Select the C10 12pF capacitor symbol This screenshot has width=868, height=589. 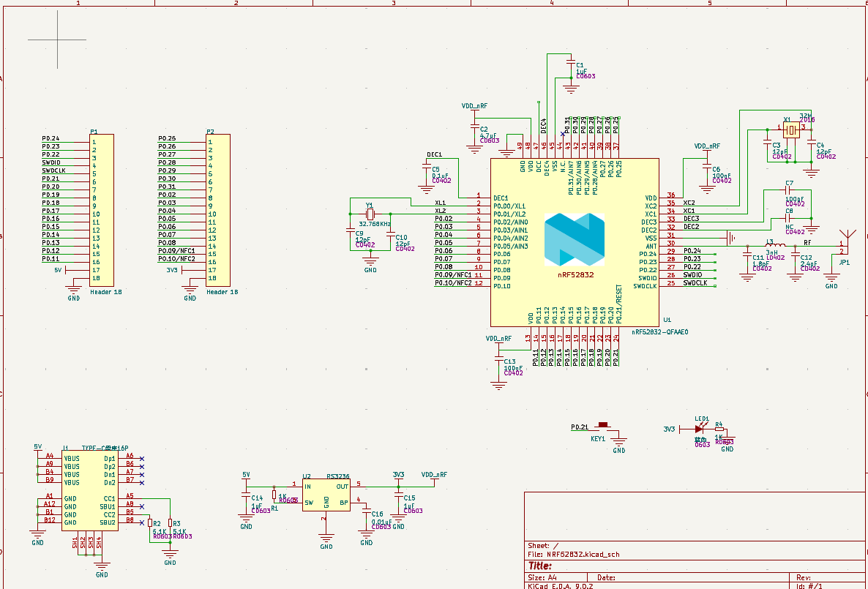[391, 236]
